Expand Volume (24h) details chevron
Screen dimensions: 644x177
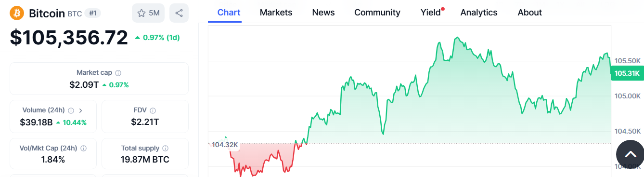coord(81,110)
